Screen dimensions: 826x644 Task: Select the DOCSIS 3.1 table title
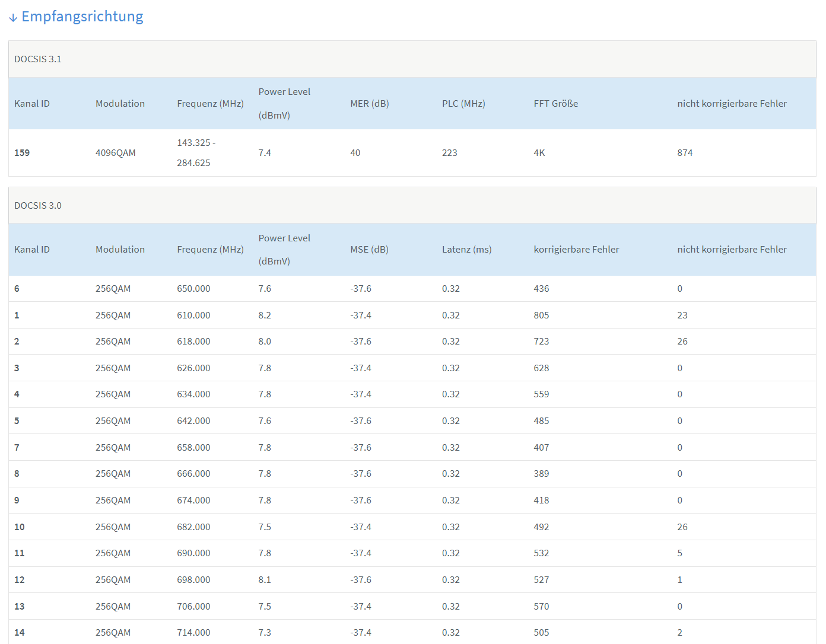(38, 59)
